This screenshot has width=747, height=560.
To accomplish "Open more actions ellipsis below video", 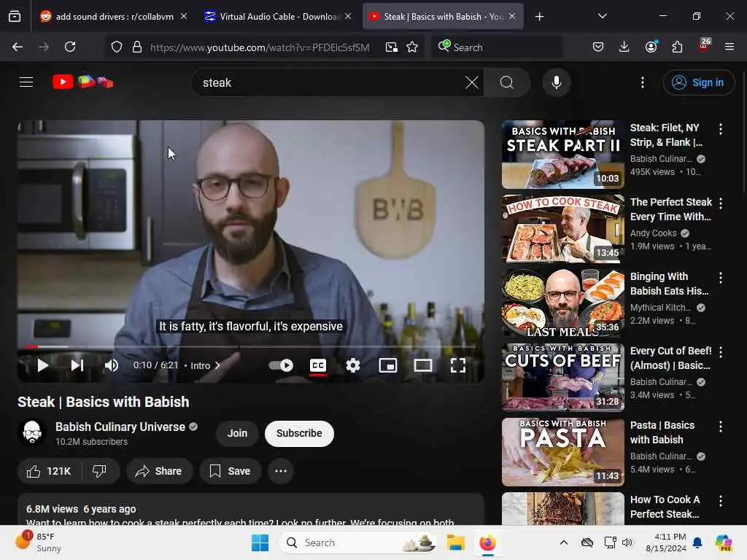I will click(x=281, y=471).
